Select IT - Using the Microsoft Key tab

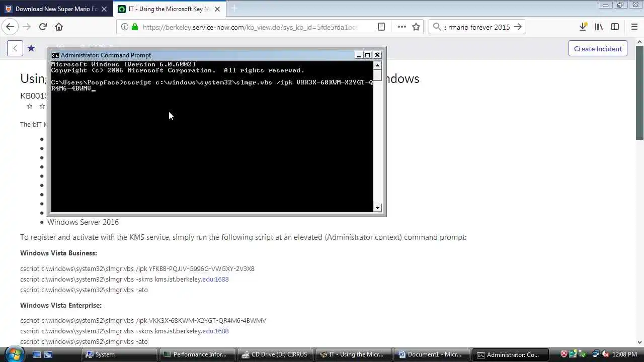coord(169,9)
